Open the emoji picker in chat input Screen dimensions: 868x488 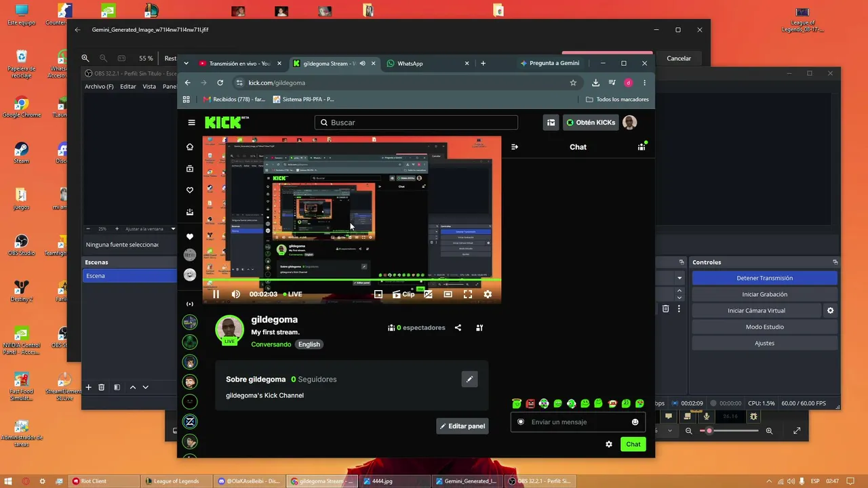[635, 422]
